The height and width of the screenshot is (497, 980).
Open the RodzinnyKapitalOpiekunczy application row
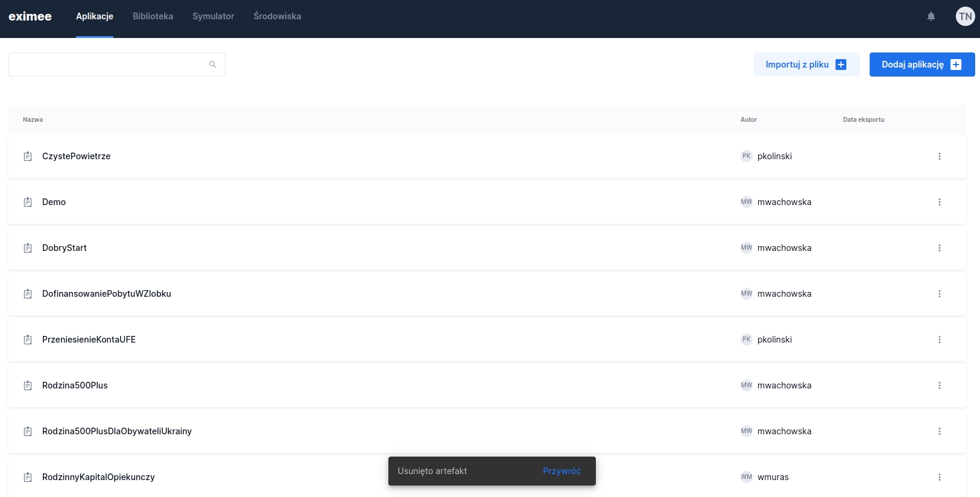point(98,477)
